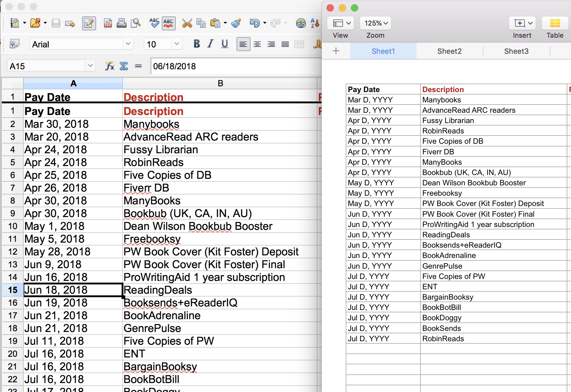This screenshot has height=392, width=571.
Task: Select row 15 header in Calc
Action: click(13, 290)
